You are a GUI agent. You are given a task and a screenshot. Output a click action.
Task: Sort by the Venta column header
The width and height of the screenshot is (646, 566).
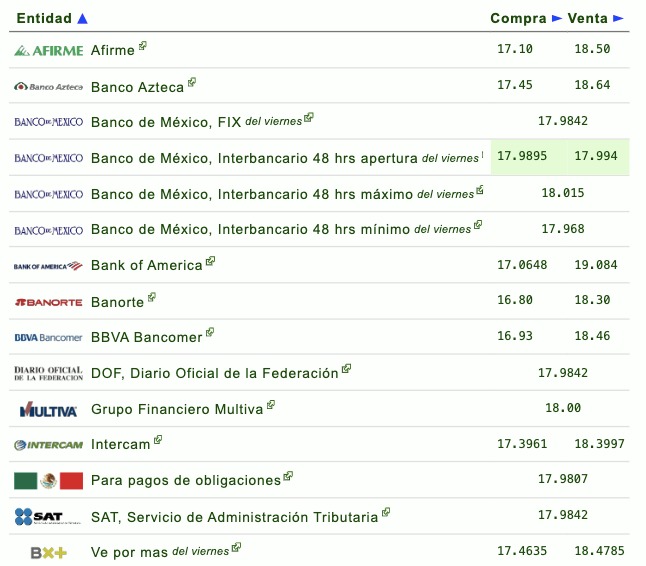click(x=587, y=18)
